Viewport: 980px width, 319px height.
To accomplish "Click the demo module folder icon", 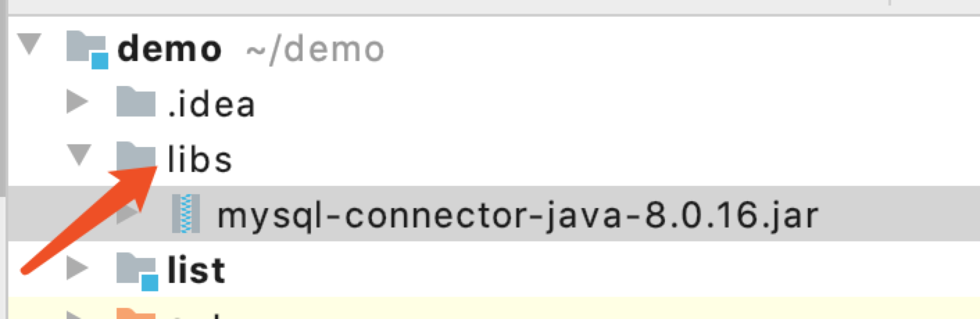I will (x=87, y=50).
